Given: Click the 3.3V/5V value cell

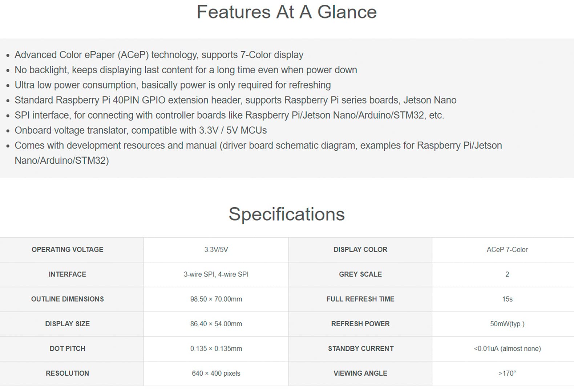Looking at the screenshot, I should pyautogui.click(x=216, y=250).
